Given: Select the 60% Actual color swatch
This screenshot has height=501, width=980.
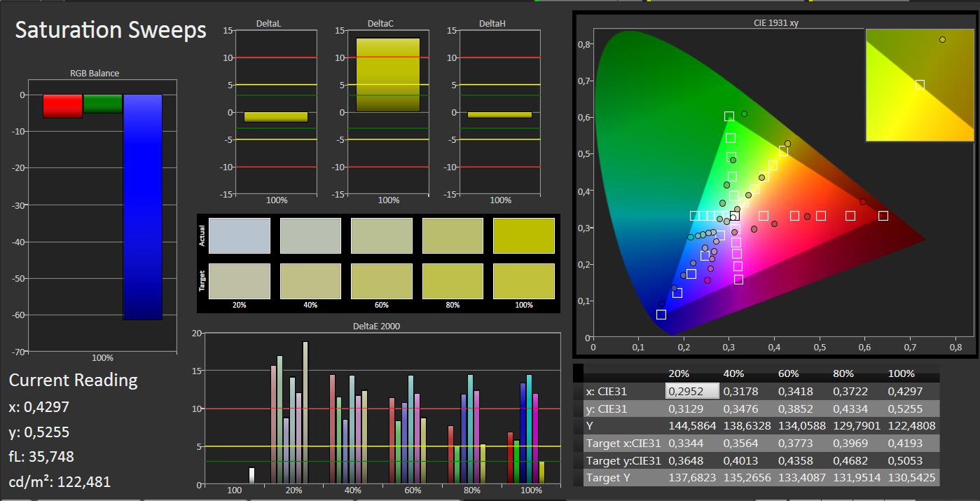Looking at the screenshot, I should (381, 235).
